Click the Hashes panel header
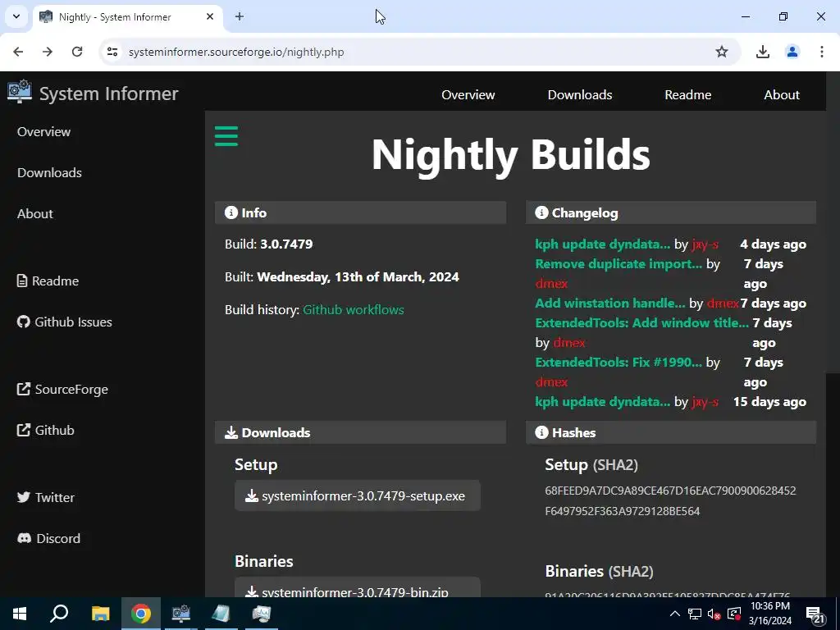 671,432
